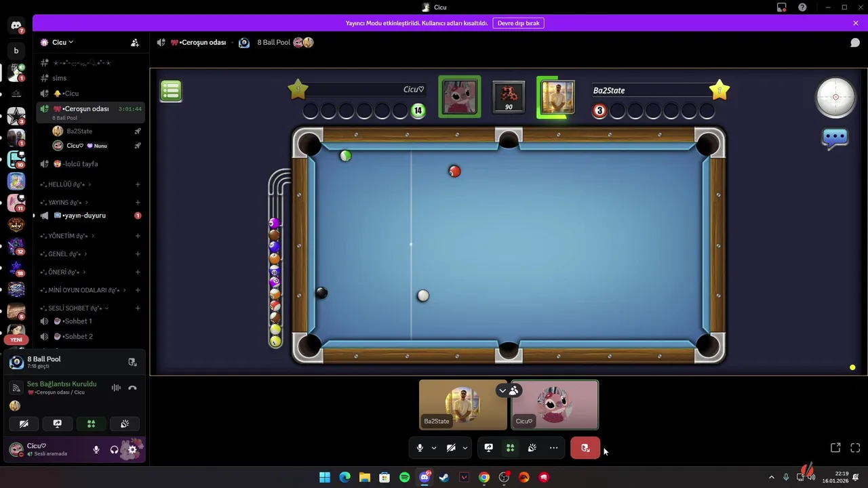This screenshot has height=488, width=868.
Task: Click the voice connection signal icon
Action: tap(16, 388)
